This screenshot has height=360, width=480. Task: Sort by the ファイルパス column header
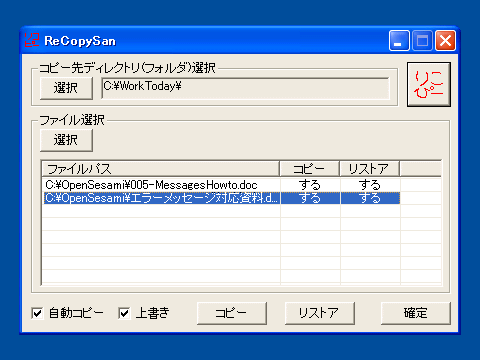(161, 169)
